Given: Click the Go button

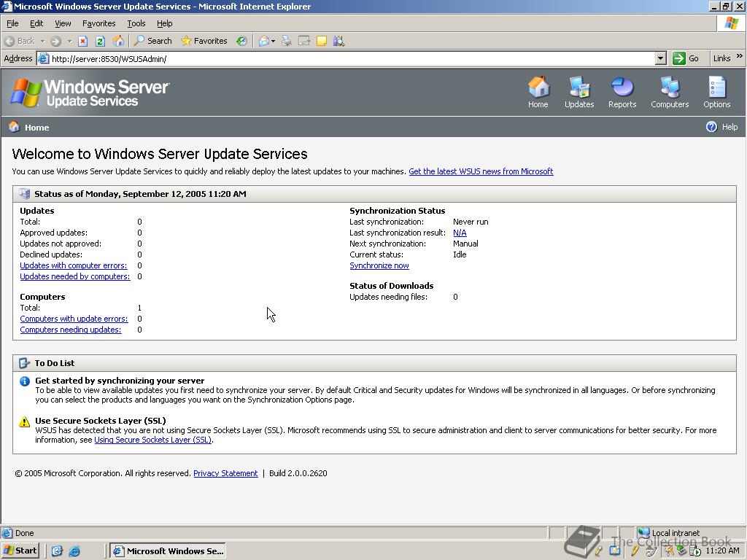Looking at the screenshot, I should coord(686,58).
